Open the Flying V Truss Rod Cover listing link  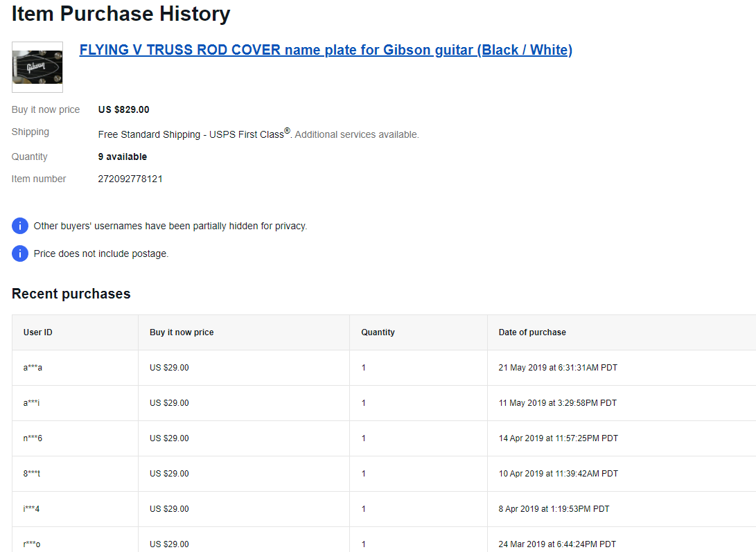click(x=326, y=50)
